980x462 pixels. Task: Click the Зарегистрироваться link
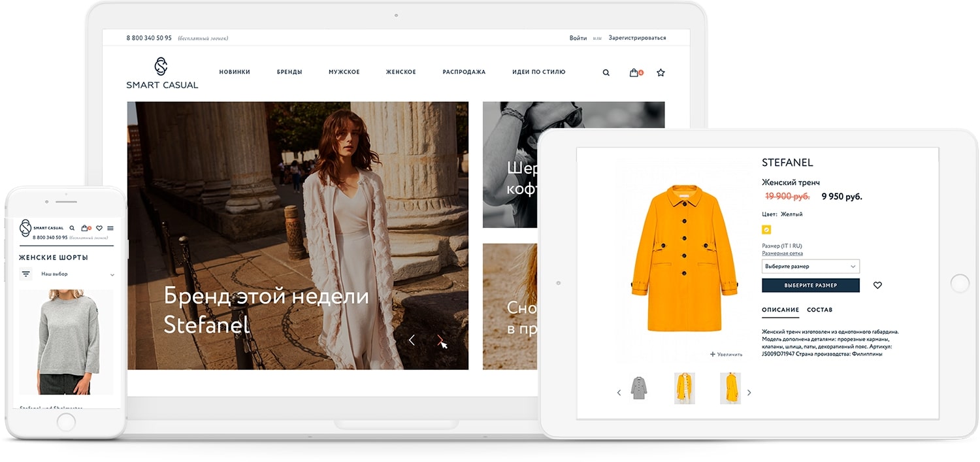pyautogui.click(x=637, y=38)
